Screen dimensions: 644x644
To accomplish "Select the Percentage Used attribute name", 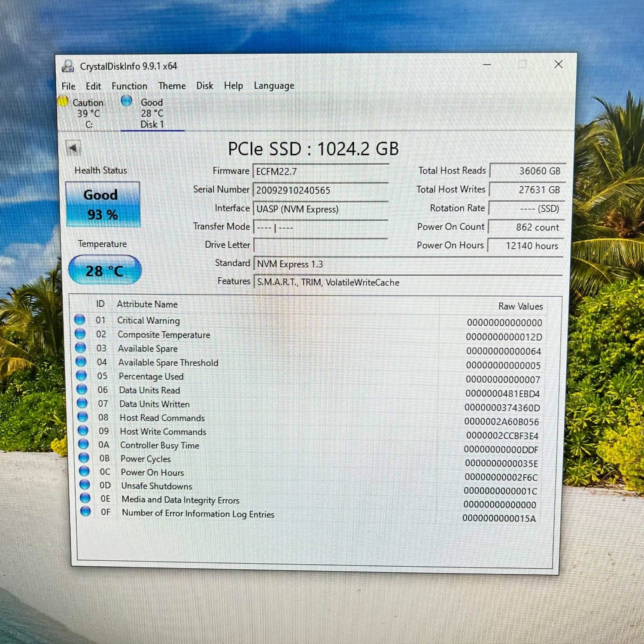I will click(151, 376).
